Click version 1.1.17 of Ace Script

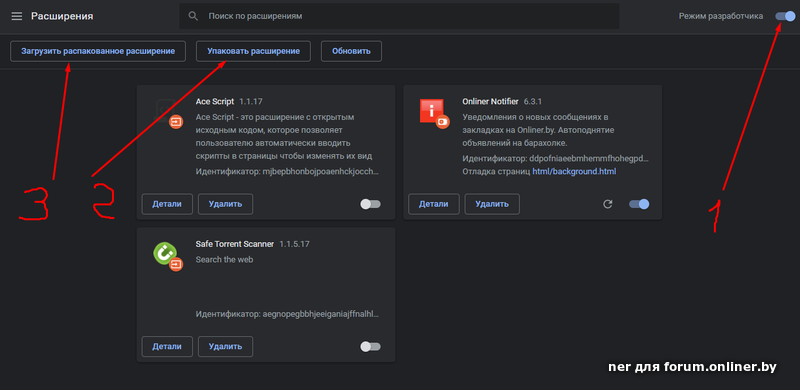(251, 102)
